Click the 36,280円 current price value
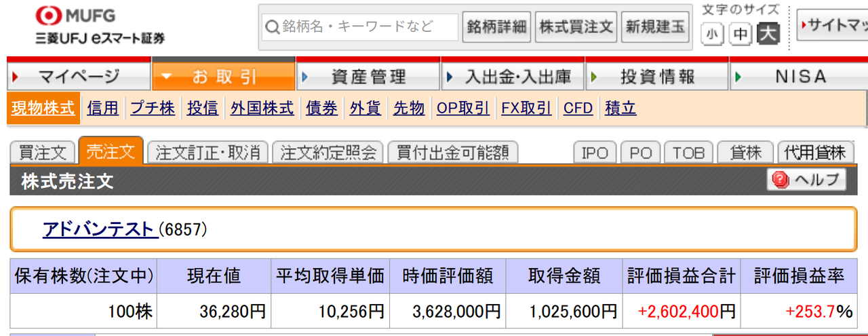The width and height of the screenshot is (868, 336). tap(232, 312)
